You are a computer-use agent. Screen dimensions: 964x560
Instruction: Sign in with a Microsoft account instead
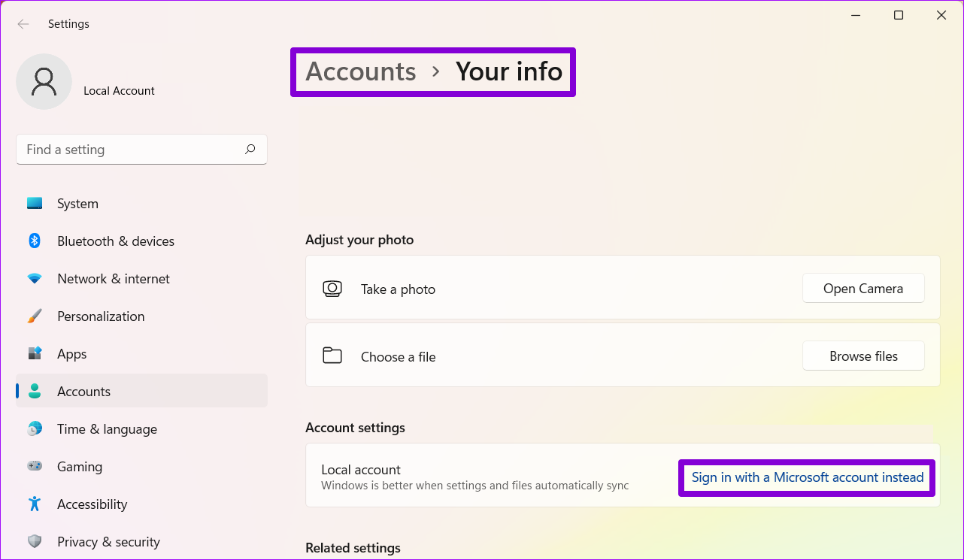click(806, 477)
